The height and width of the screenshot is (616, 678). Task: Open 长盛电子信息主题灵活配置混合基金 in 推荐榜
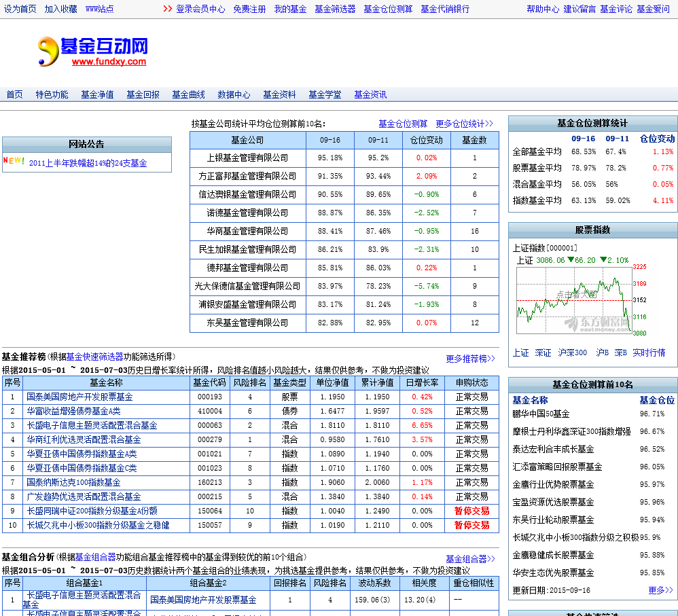point(92,425)
